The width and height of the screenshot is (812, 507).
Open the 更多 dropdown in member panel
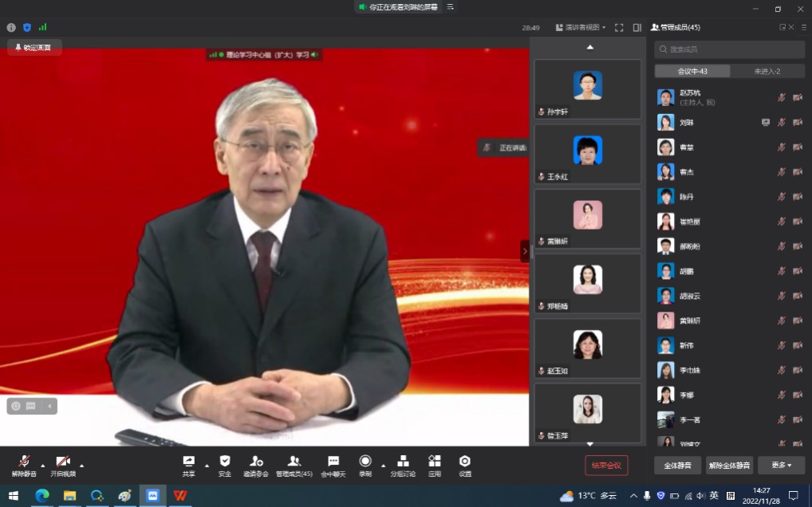[x=781, y=465]
